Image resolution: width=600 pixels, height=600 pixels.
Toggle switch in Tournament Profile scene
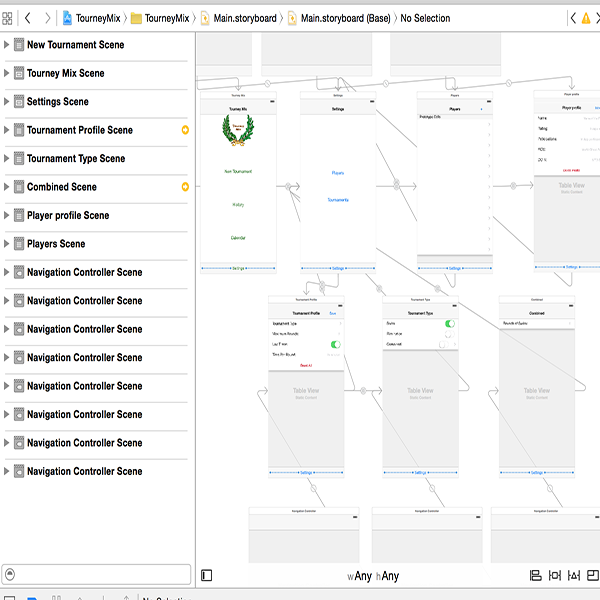point(336,344)
